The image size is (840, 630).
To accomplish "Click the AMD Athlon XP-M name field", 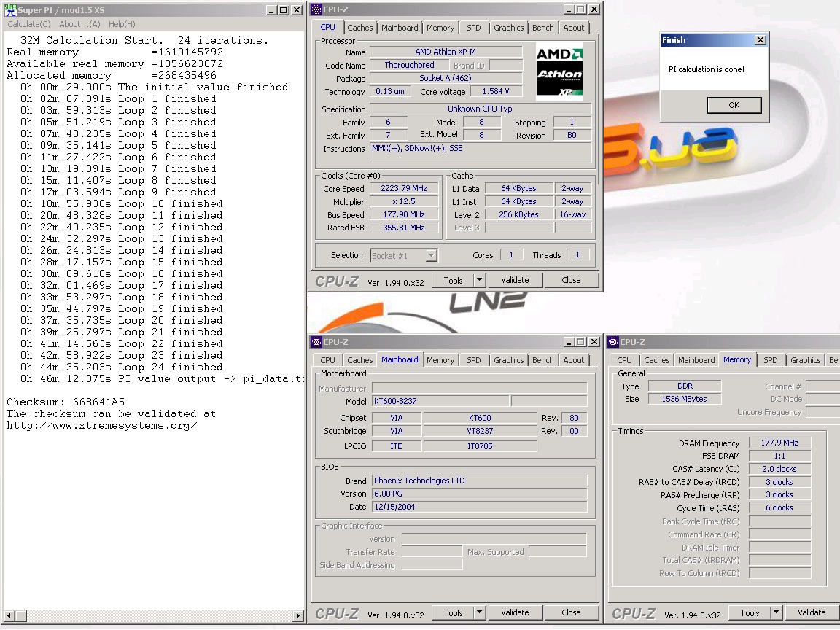I will [x=446, y=52].
